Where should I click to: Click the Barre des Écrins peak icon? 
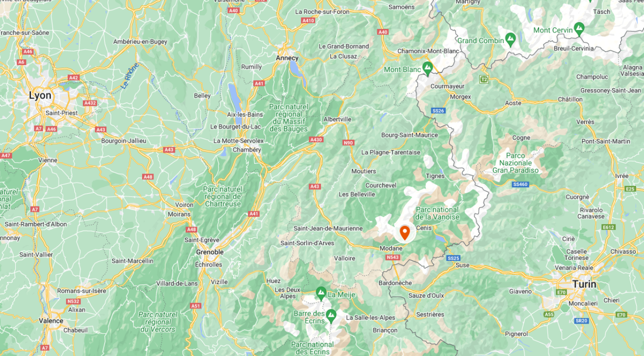pos(331,314)
